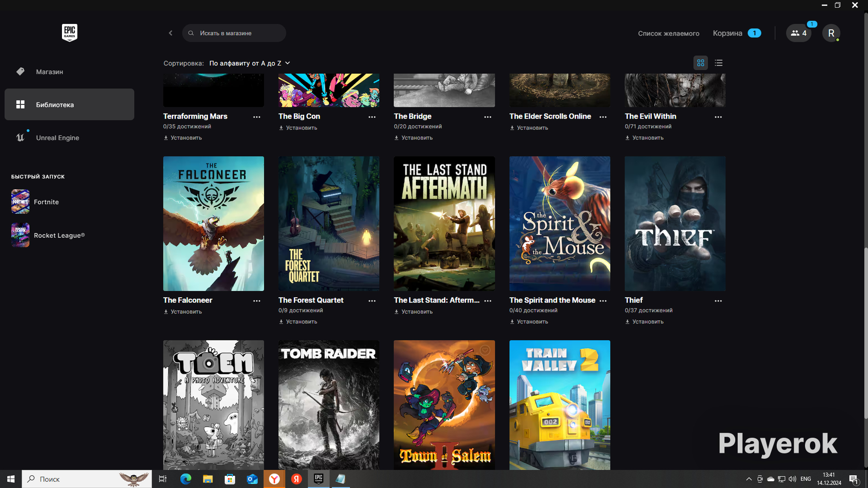Screen dimensions: 868x488
Task: Go back with the back arrow
Action: (170, 33)
